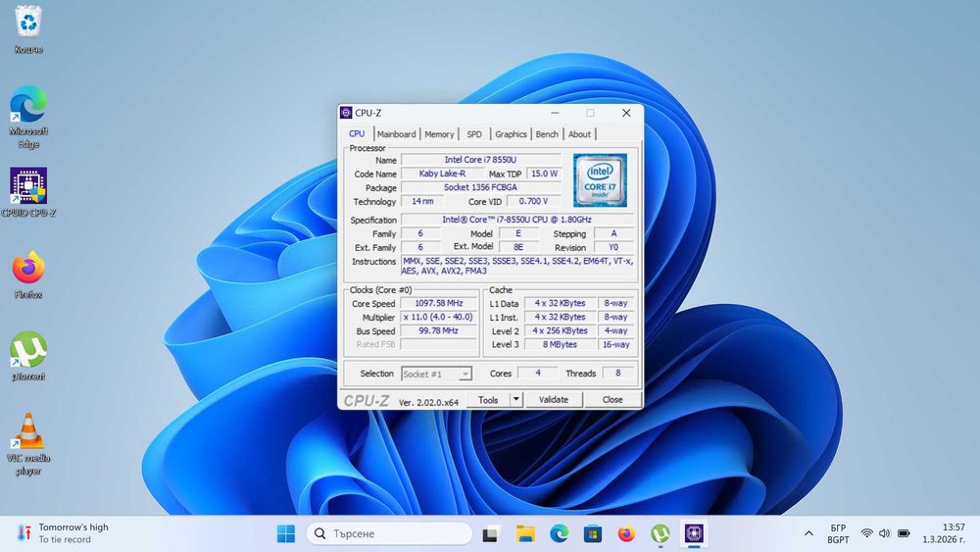Image resolution: width=980 pixels, height=552 pixels.
Task: Click the Intel Core i7 logo badge
Action: 600,178
